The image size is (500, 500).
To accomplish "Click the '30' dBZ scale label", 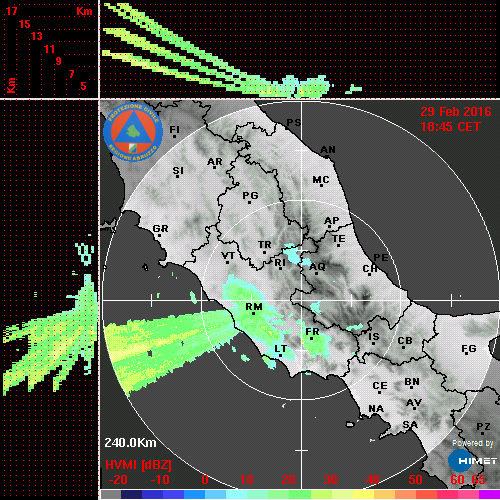I will tap(330, 480).
